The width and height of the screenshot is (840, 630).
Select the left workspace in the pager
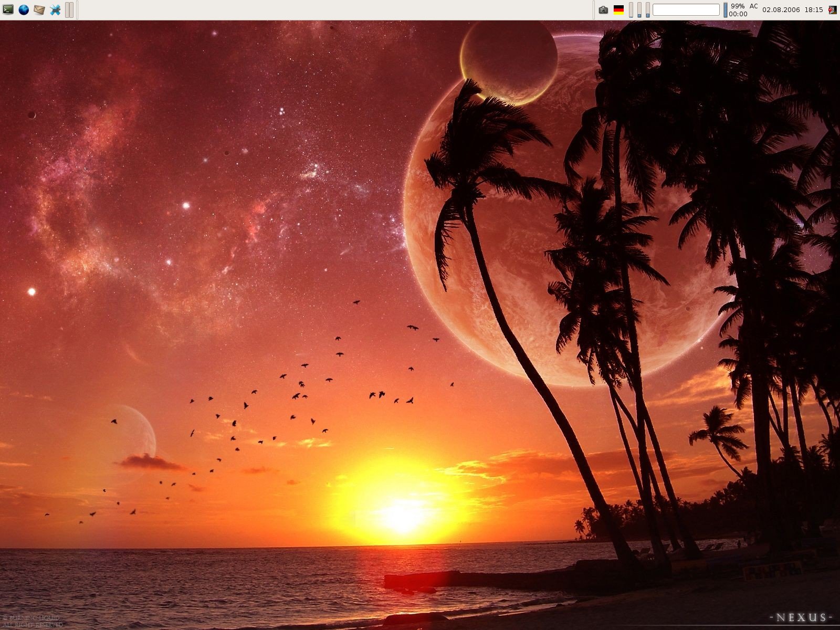coord(67,9)
